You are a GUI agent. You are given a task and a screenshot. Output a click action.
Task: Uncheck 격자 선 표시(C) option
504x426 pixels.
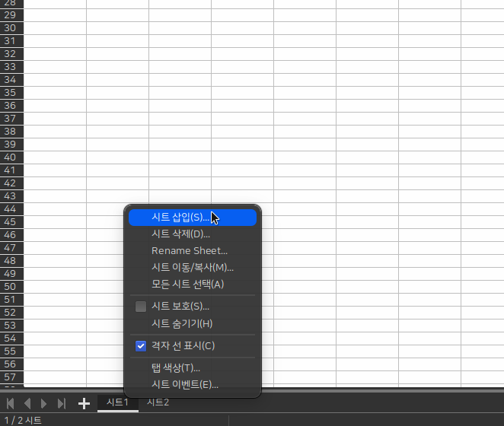141,346
